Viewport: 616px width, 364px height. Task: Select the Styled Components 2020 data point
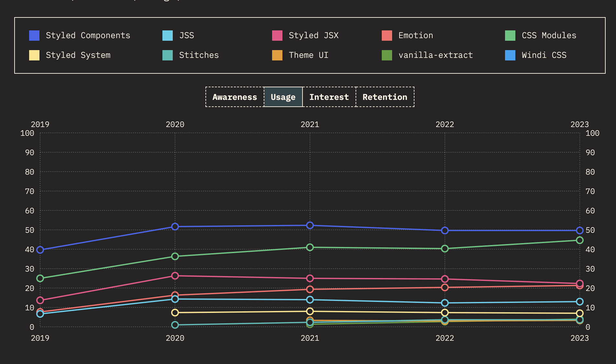pos(175,227)
